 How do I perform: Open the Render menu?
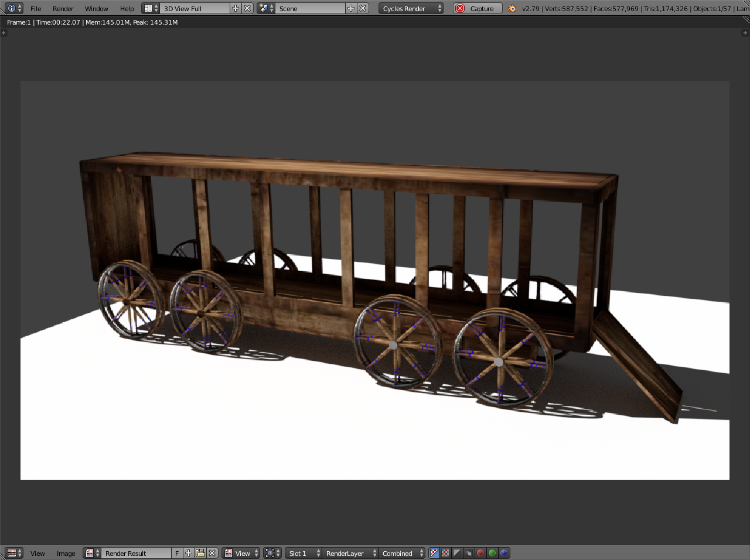coord(63,8)
